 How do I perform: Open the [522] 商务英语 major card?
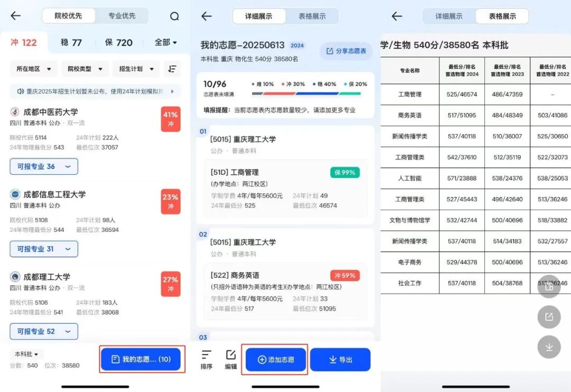(285, 292)
